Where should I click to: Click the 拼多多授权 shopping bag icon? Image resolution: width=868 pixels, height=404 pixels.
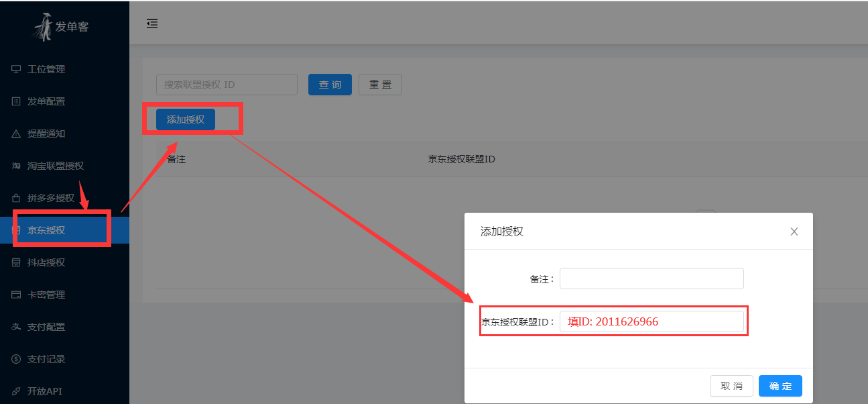16,198
